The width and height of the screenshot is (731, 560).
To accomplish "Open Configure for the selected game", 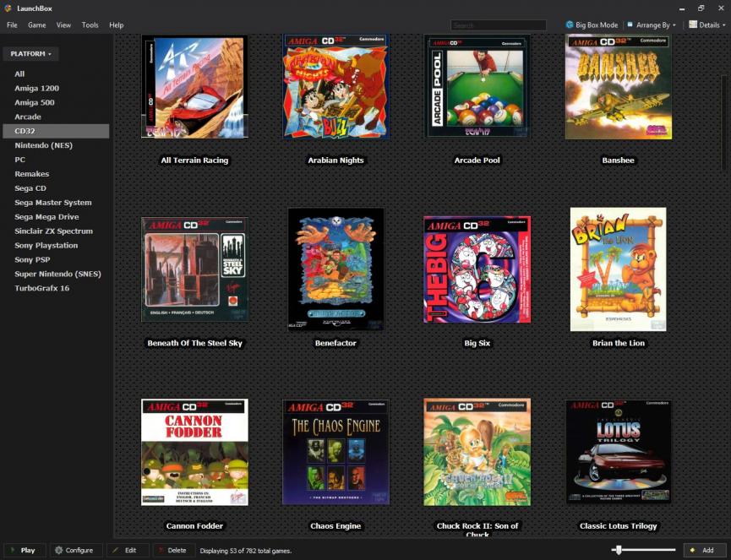I will point(74,550).
